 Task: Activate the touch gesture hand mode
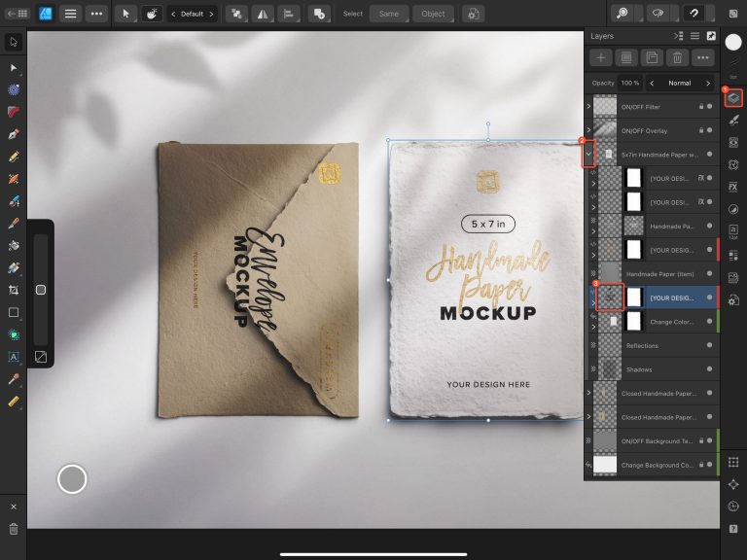click(x=152, y=14)
